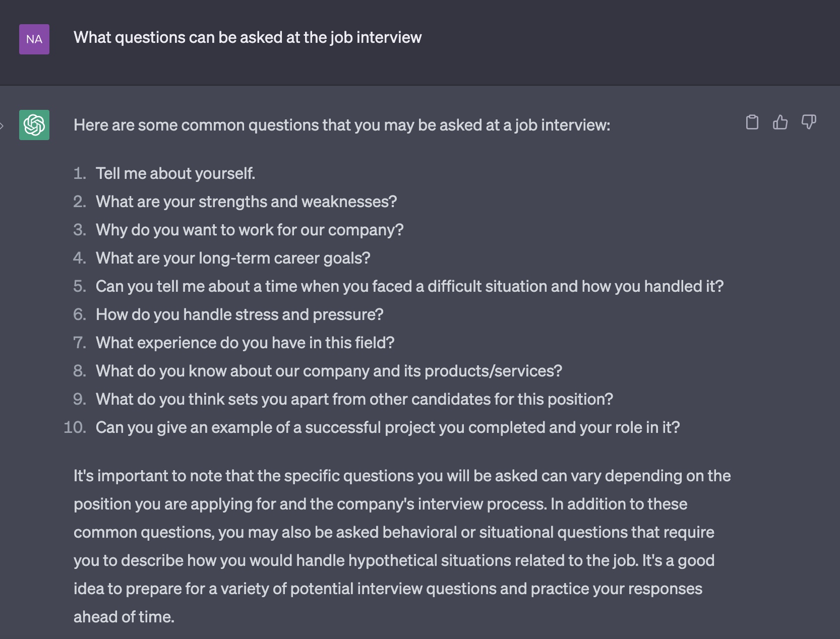This screenshot has height=639, width=840.
Task: Click the thumbs down icon
Action: pos(809,122)
